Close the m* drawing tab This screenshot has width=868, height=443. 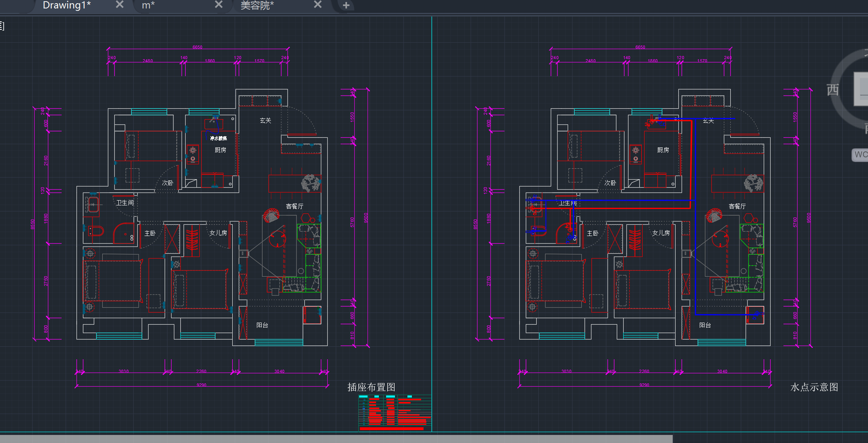(x=219, y=4)
